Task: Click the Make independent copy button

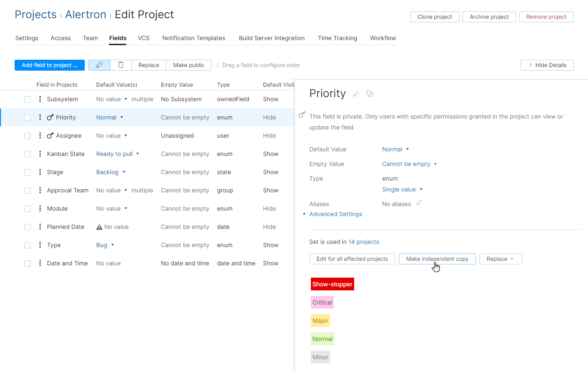Action: [x=437, y=258]
